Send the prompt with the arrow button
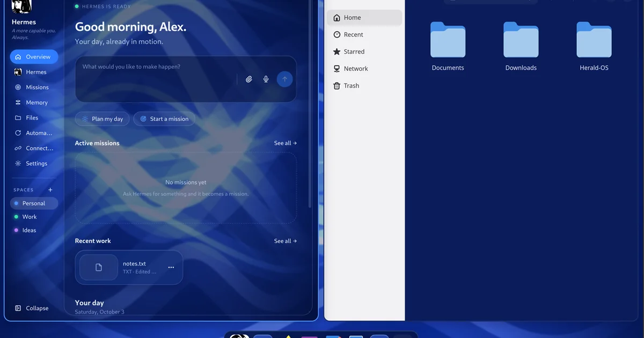Screen dimensions: 644x338 pos(284,79)
